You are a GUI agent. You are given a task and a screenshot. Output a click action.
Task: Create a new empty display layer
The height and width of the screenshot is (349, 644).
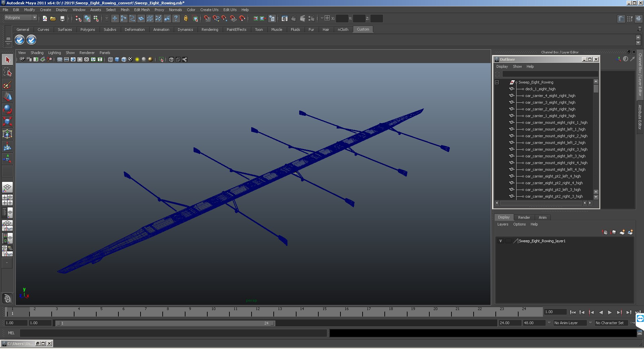click(622, 232)
